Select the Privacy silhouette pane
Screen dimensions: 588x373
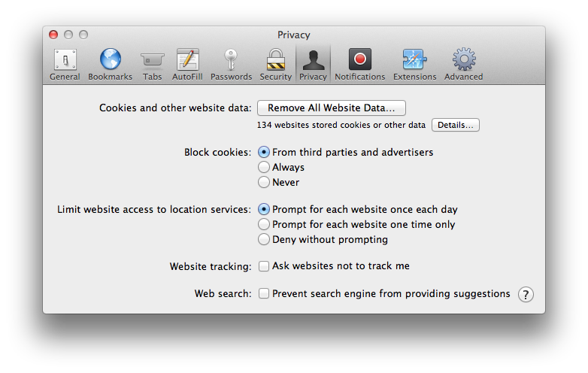[x=313, y=65]
